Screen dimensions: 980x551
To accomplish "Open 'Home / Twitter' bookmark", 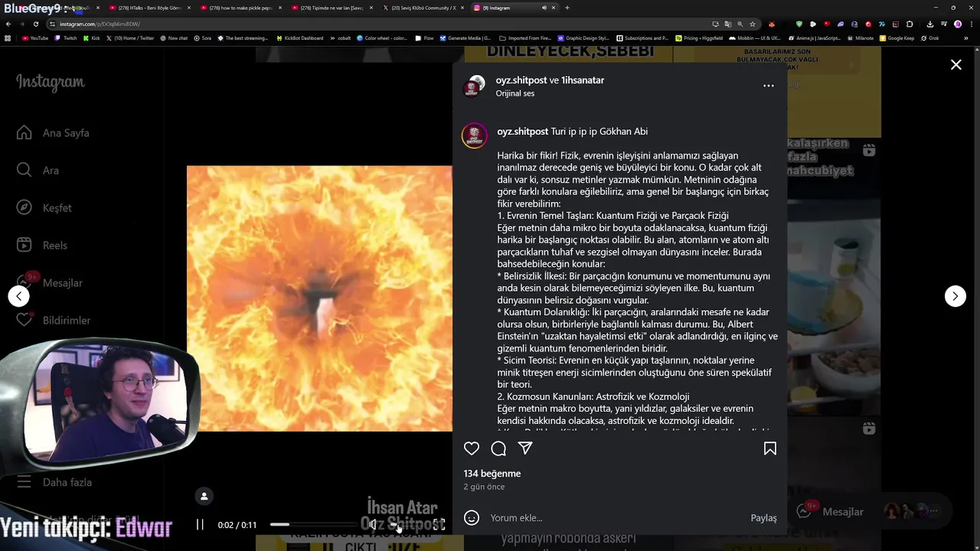I will coord(130,37).
